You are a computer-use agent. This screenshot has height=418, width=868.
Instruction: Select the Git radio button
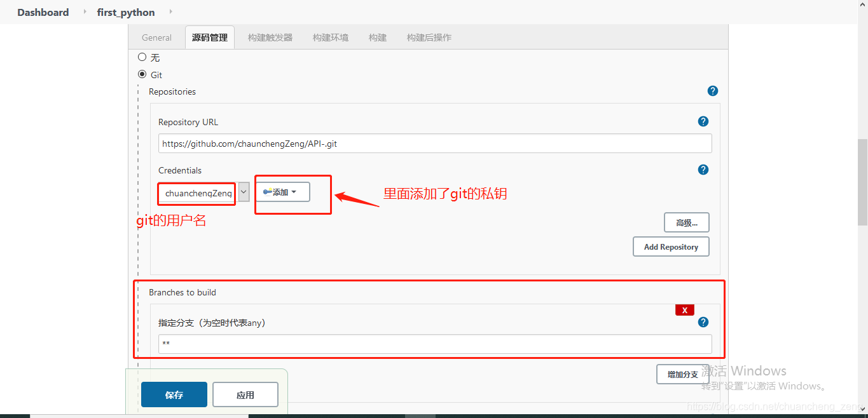pos(142,74)
